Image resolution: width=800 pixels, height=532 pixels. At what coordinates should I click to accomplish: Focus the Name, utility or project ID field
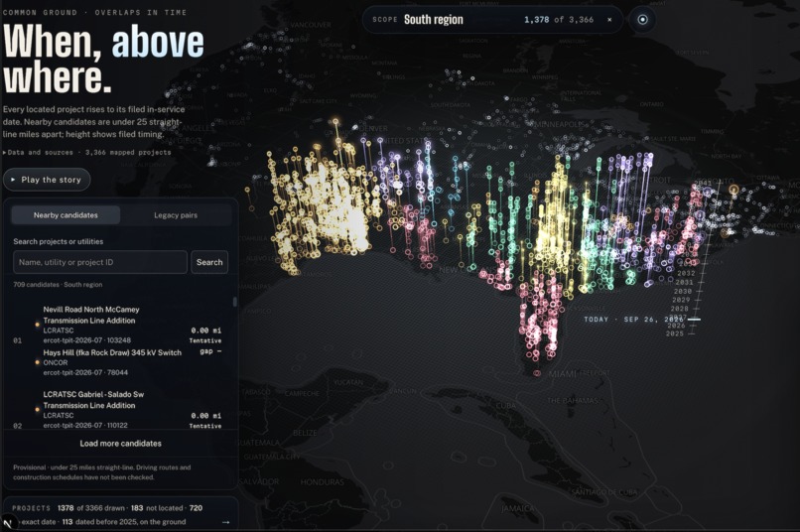[x=100, y=262]
